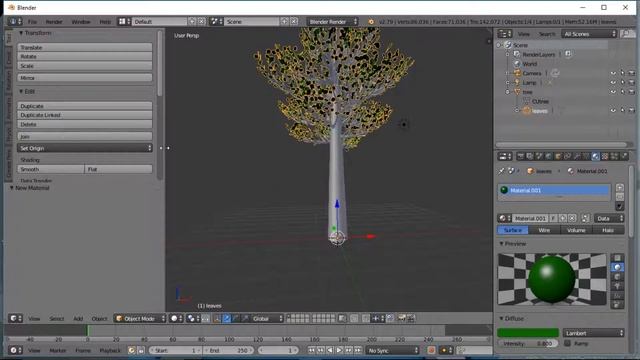
Task: Toggle tree visibility eye in outliner
Action: point(613,92)
